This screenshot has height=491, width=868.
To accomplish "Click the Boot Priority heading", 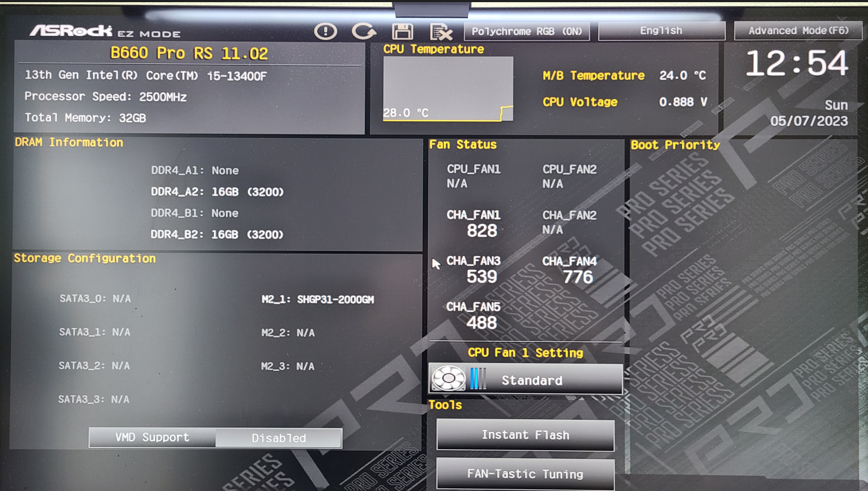I will coord(675,145).
